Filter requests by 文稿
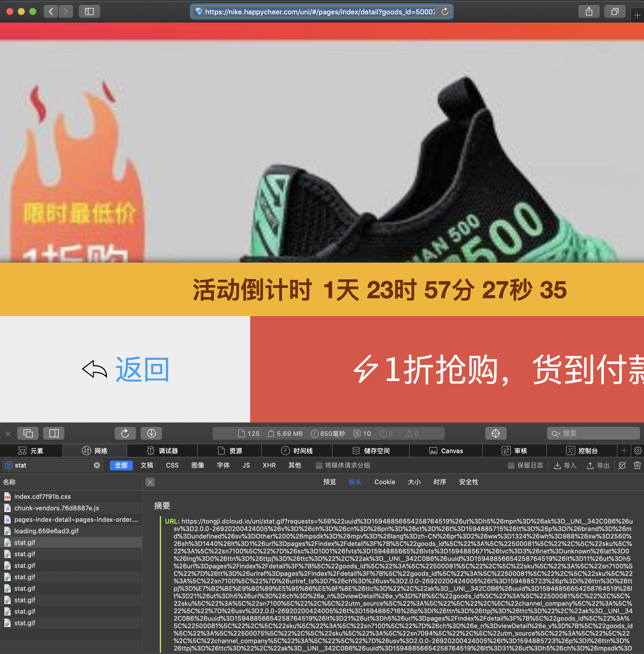 point(147,466)
